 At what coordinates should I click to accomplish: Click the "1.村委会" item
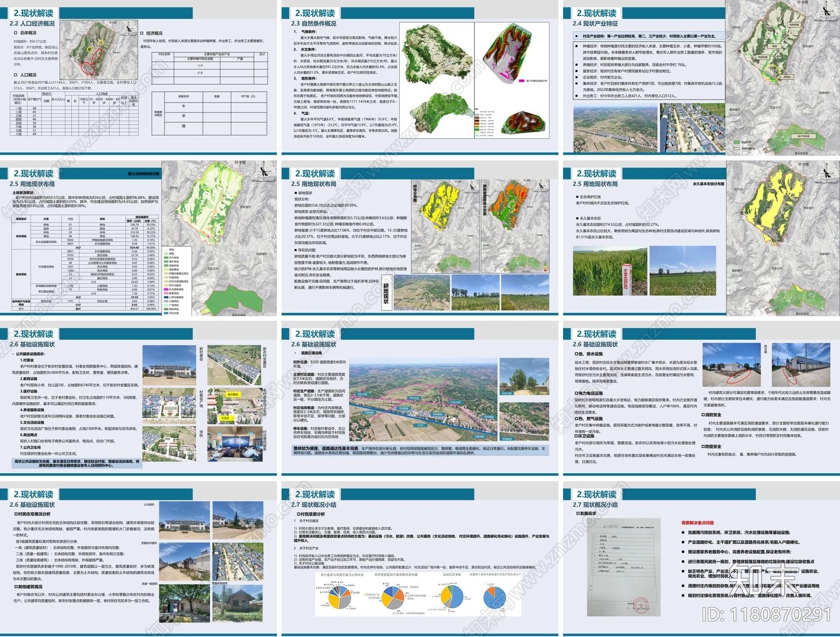click(x=27, y=360)
